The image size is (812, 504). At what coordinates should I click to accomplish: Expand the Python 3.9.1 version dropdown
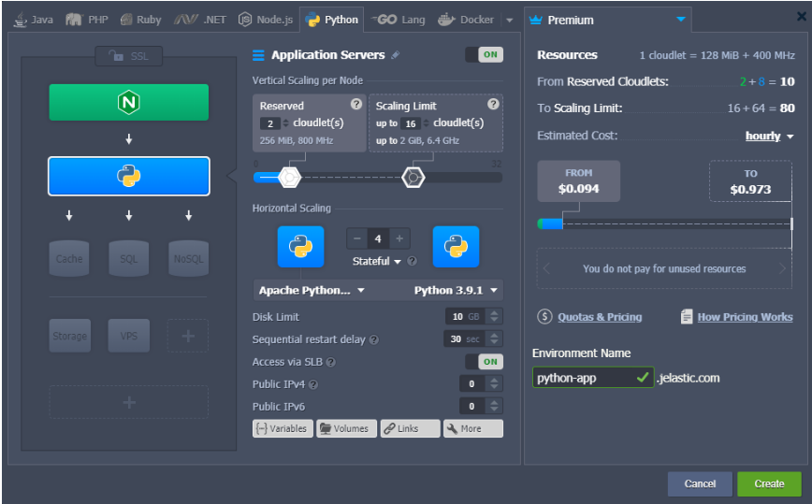[457, 291]
